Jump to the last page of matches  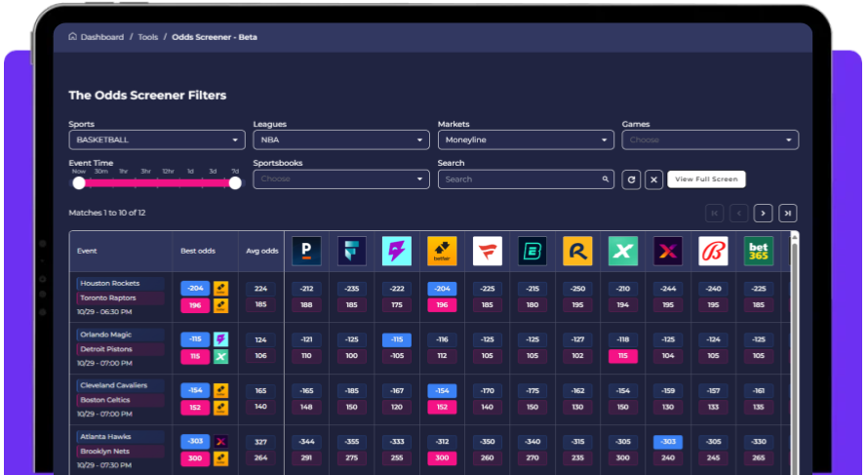click(788, 214)
